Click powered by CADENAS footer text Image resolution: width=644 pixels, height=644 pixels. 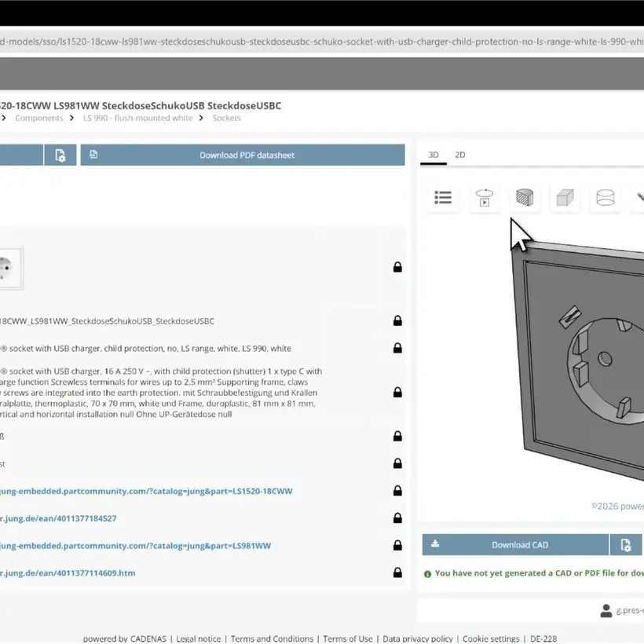tap(124, 639)
